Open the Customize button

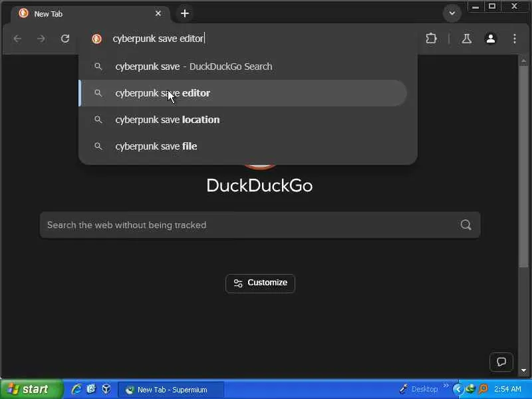260,283
